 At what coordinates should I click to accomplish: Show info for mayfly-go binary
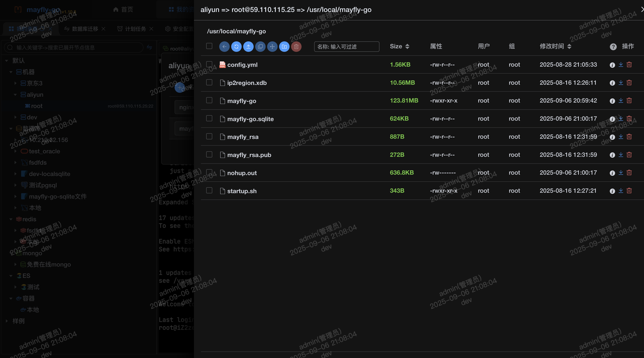[x=612, y=101]
